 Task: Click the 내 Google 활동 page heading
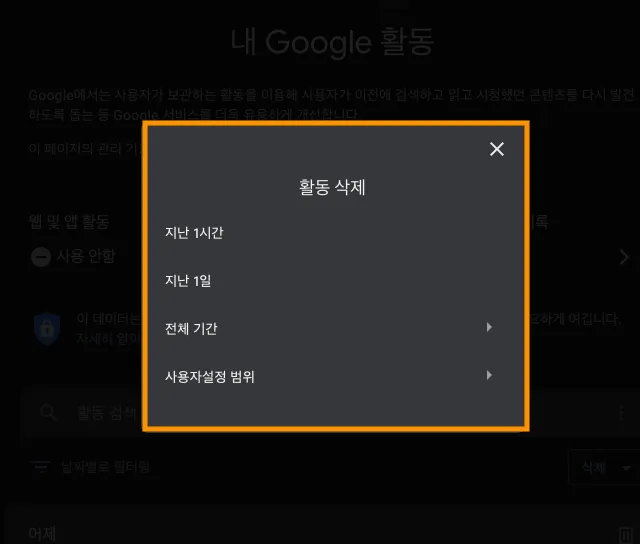tap(332, 42)
